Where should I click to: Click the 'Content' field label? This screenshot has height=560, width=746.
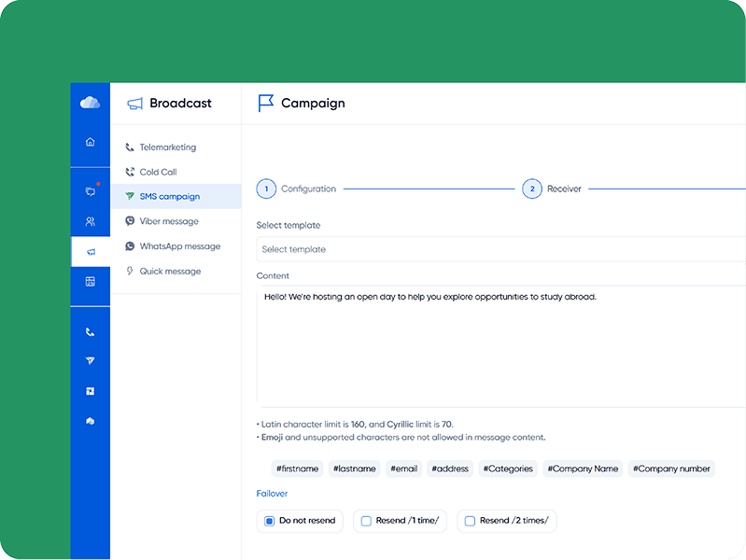(x=273, y=276)
